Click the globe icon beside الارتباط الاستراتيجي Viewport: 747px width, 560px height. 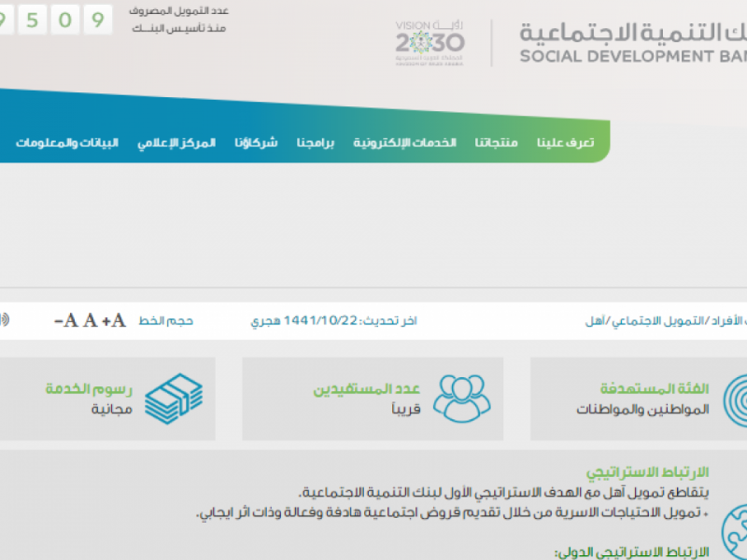734,532
